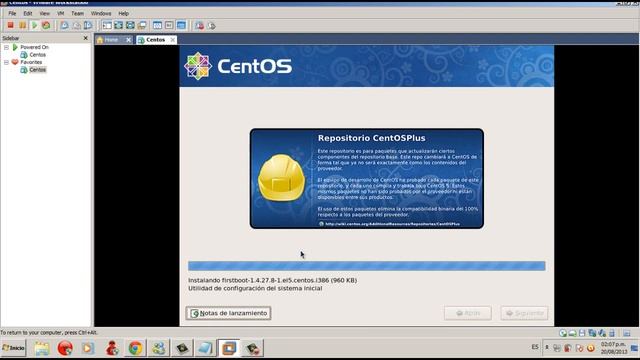Click the Repositorio CentOSPlus heading
This screenshot has width=640, height=360.
pyautogui.click(x=371, y=138)
